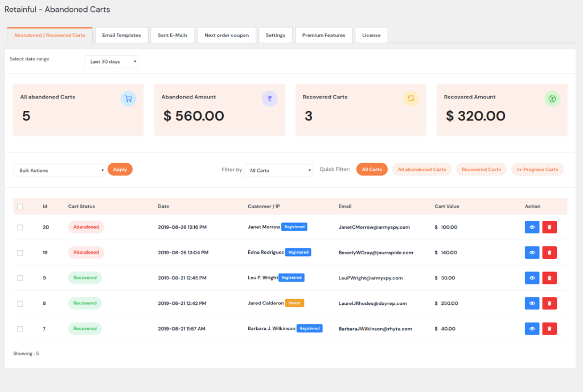Click email JanetCMorrow@armyspy.com

(374, 228)
